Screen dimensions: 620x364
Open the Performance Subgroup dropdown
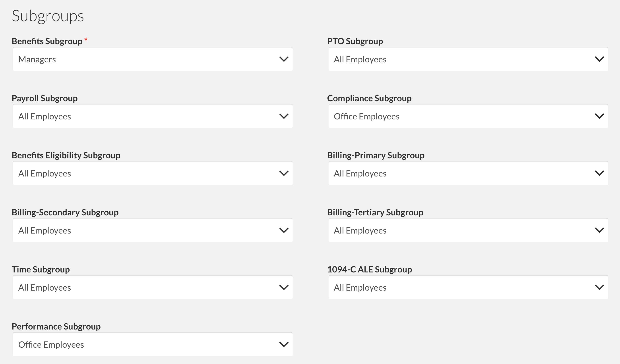(153, 344)
